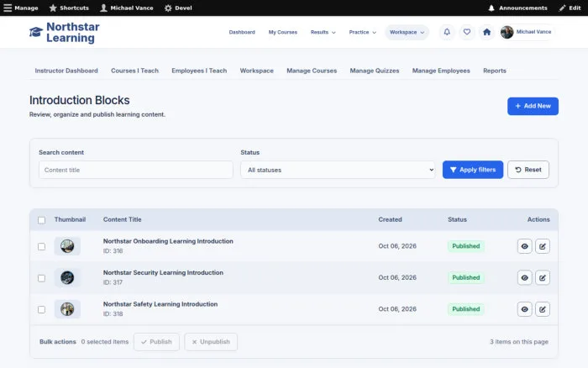Click the Content Title column header
This screenshot has width=588, height=368.
click(123, 219)
